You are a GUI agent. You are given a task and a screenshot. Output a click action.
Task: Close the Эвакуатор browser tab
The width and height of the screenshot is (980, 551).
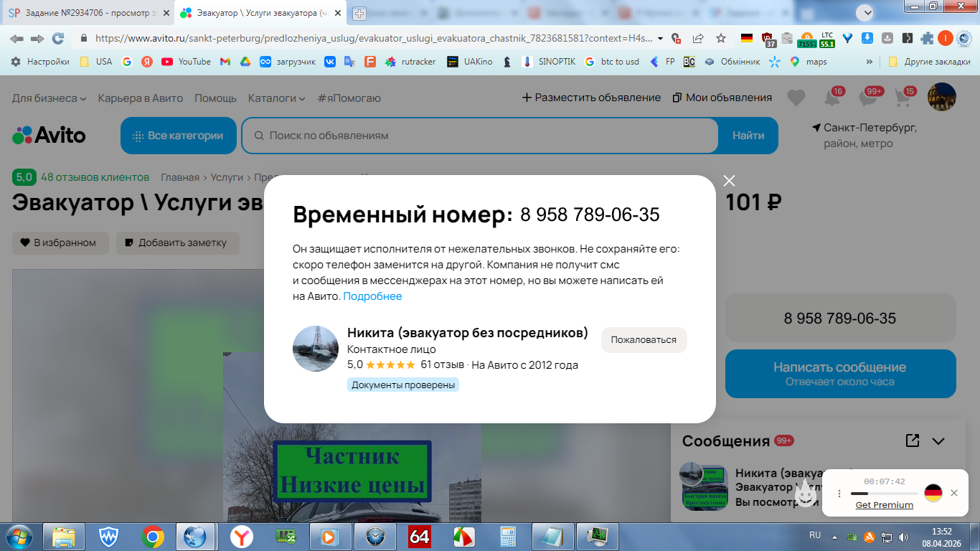tap(338, 13)
